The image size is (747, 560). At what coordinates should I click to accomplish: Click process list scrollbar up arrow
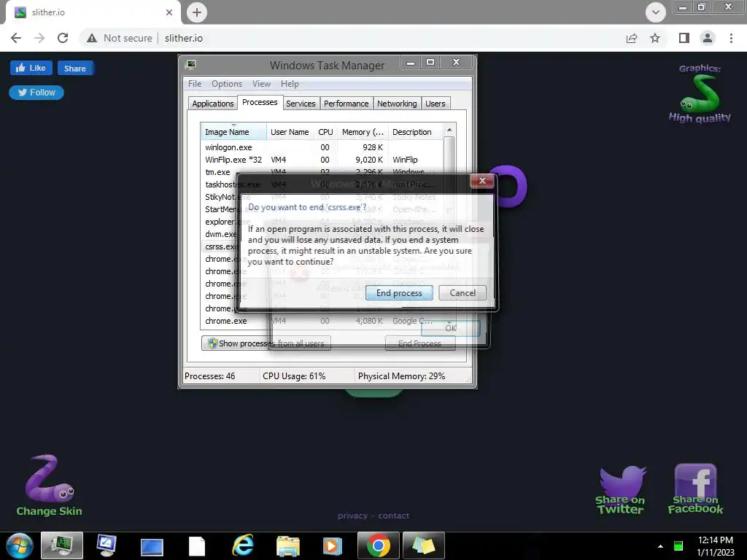(449, 130)
